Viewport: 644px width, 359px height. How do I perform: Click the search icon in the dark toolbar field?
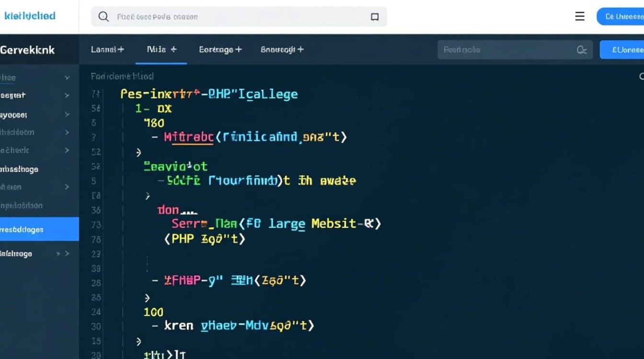point(582,50)
